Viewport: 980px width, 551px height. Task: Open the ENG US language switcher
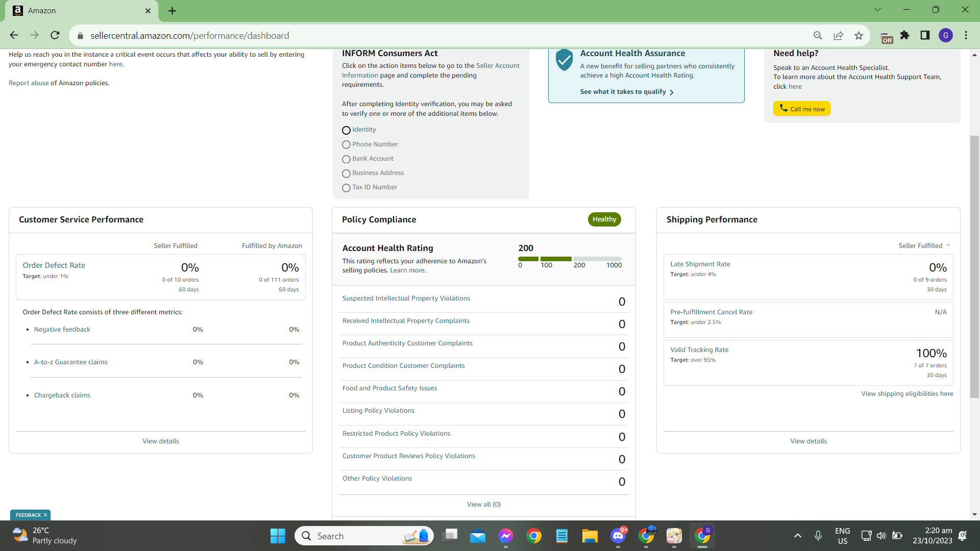point(842,536)
